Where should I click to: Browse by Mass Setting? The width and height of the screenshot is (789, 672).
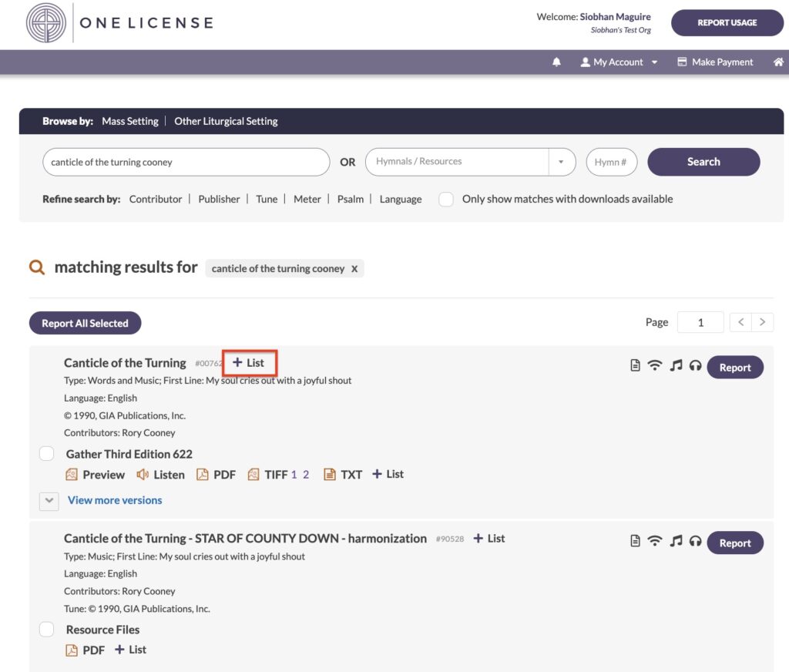129,121
